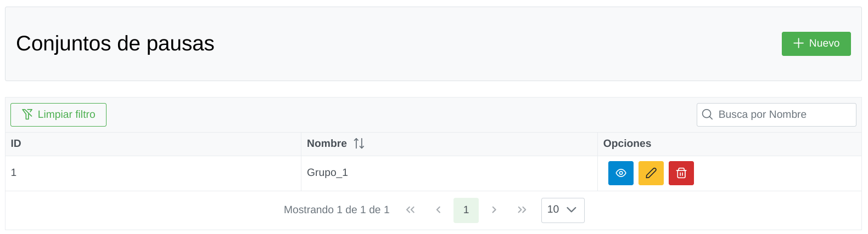Viewport: 868px width, 234px height.
Task: Select the Grupo_1 name cell
Action: 327,173
